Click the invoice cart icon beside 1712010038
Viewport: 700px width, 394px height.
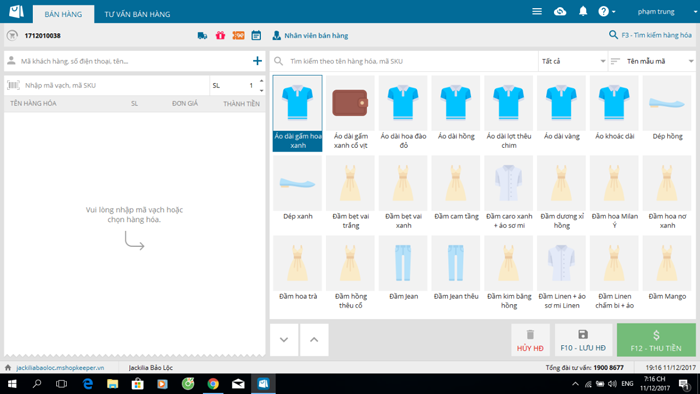coord(12,35)
